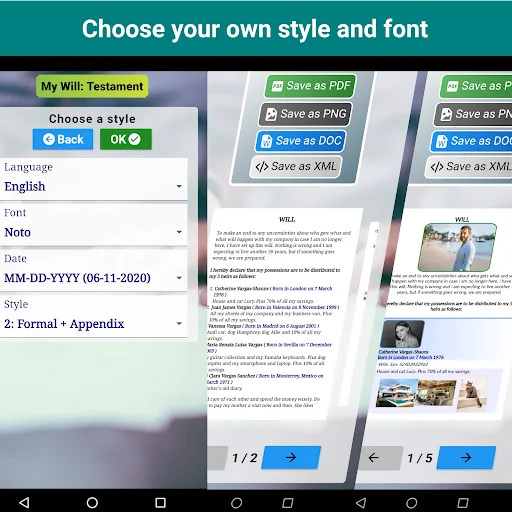Image resolution: width=512 pixels, height=512 pixels.
Task: Expand the Font dropdown set to Noto
Action: pyautogui.click(x=94, y=225)
